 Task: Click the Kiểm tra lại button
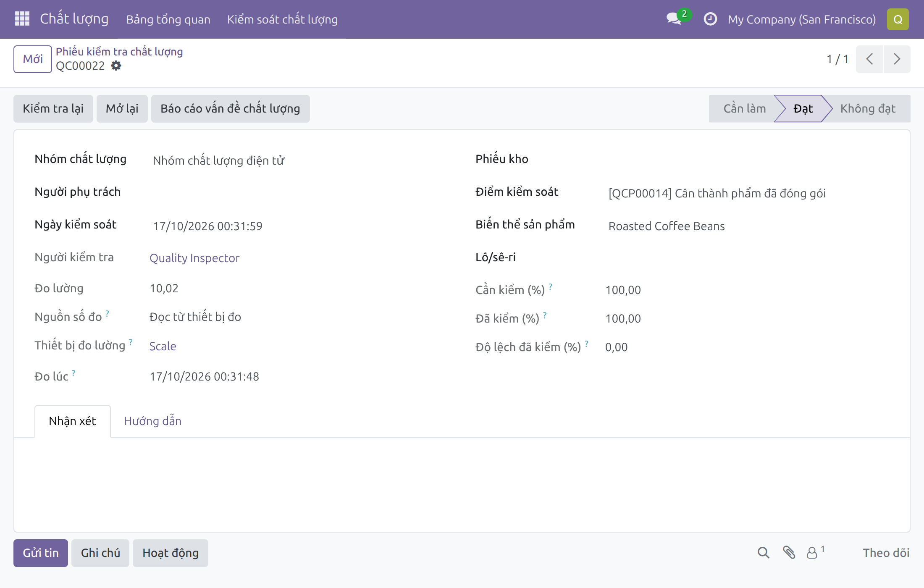(x=53, y=109)
